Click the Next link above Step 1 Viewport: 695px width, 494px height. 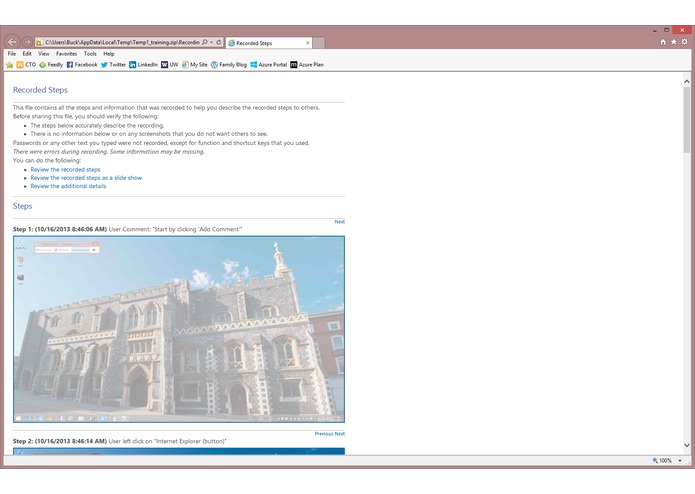pos(340,222)
